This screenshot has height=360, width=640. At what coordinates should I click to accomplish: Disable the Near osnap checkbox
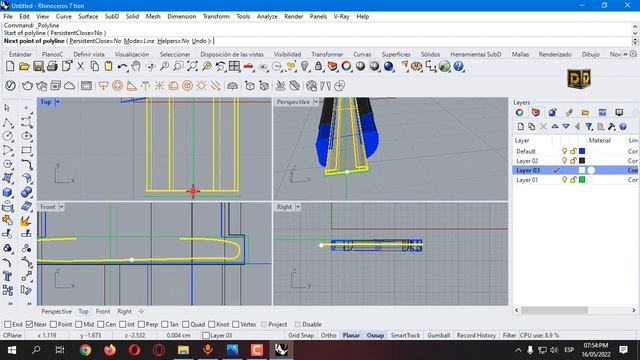coord(29,324)
